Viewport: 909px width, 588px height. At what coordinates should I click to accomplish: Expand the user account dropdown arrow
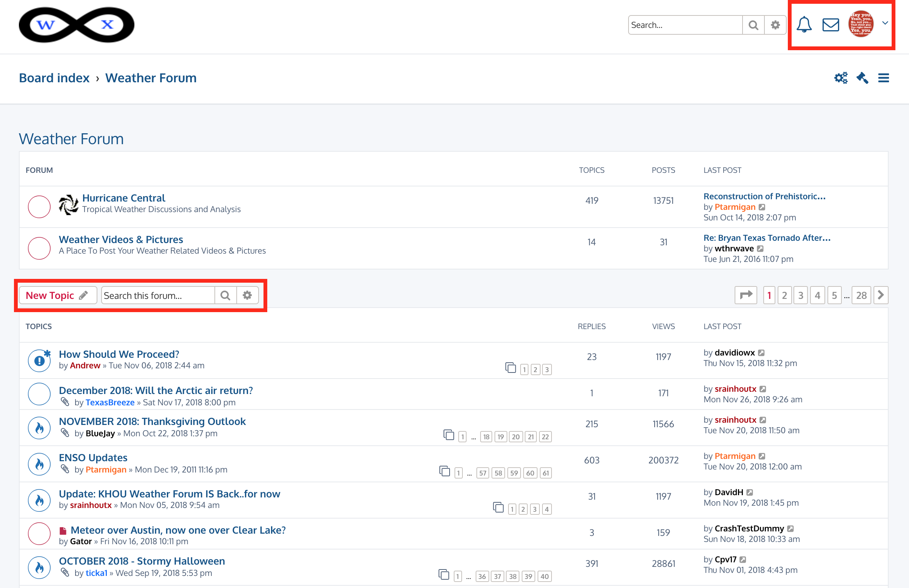click(885, 23)
